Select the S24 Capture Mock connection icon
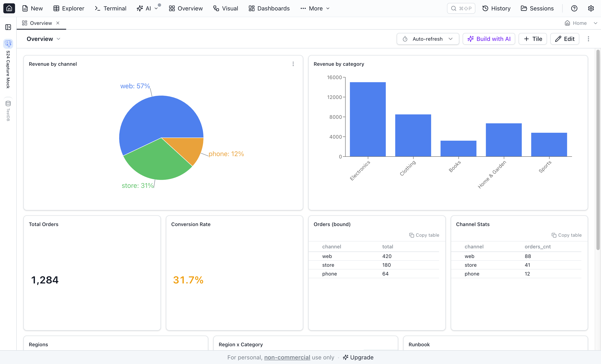 [x=8, y=44]
